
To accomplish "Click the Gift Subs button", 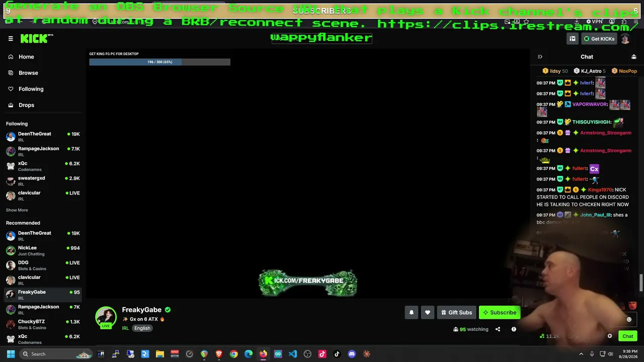I will (456, 313).
